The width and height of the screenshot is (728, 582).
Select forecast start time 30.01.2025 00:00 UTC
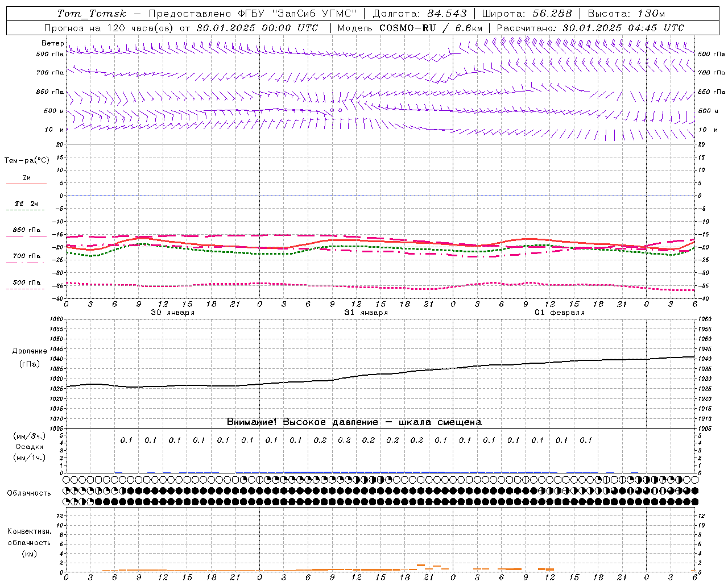pos(257,28)
